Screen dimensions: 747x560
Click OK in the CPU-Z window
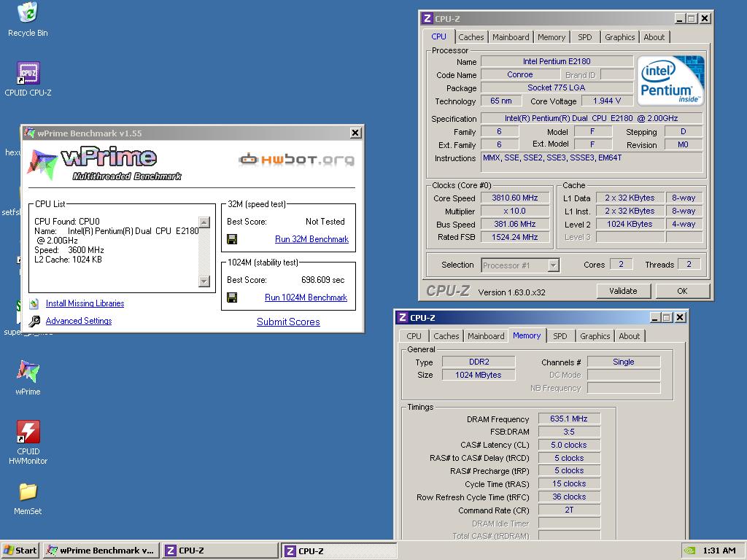point(682,291)
